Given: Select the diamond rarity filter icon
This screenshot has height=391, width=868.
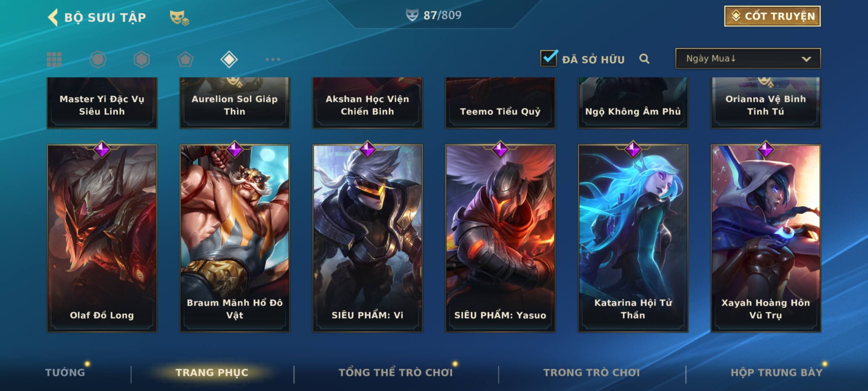Looking at the screenshot, I should (229, 59).
